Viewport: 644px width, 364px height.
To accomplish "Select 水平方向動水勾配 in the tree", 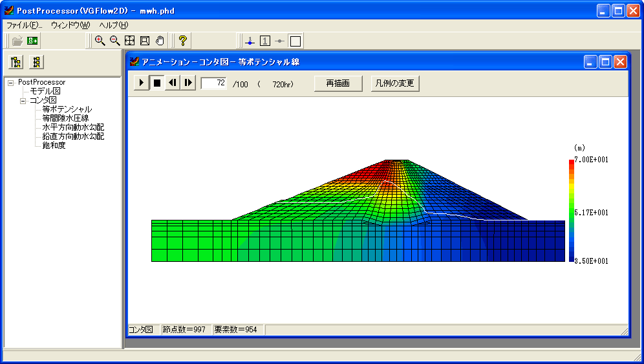I will (73, 127).
